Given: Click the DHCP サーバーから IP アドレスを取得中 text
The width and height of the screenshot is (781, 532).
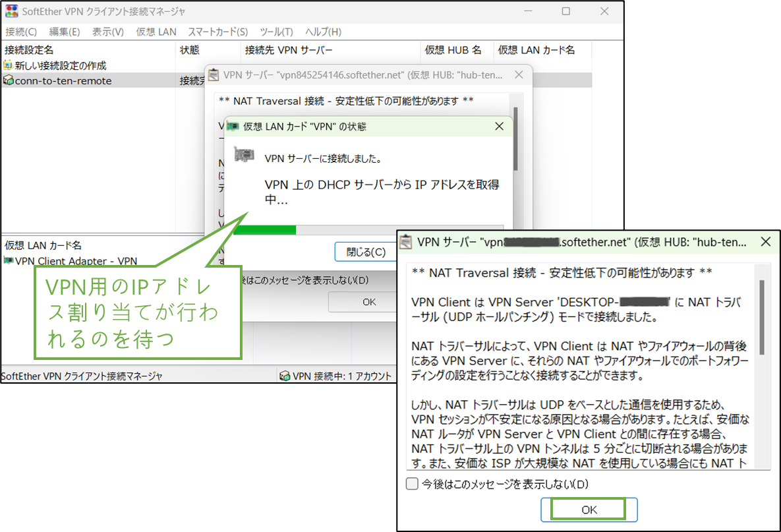Looking at the screenshot, I should click(382, 192).
